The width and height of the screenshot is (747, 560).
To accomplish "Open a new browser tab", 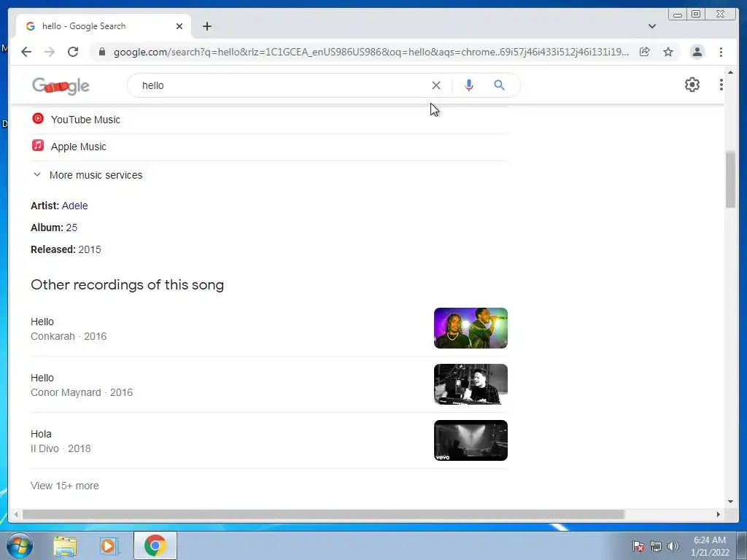I will (206, 26).
